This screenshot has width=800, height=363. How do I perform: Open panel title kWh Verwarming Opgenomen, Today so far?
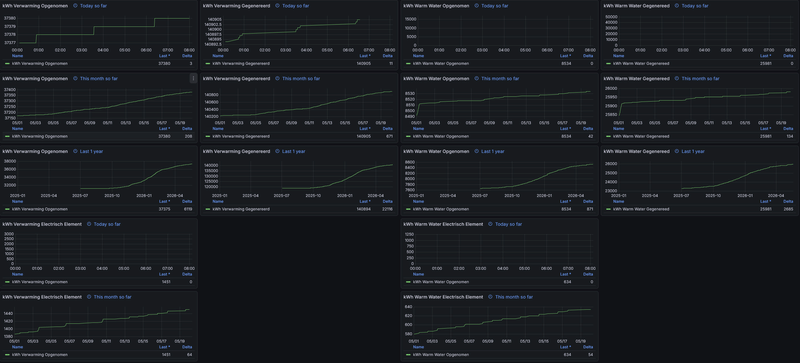click(35, 6)
